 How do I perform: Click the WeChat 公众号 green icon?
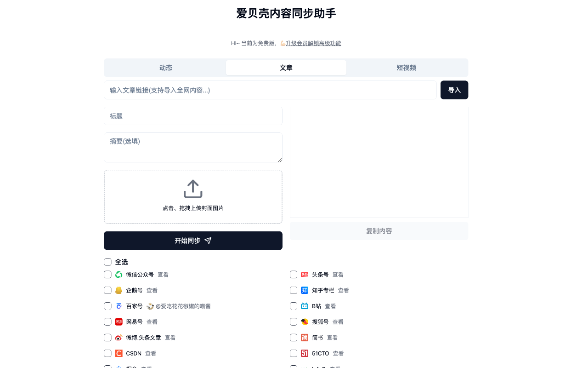coord(119,274)
